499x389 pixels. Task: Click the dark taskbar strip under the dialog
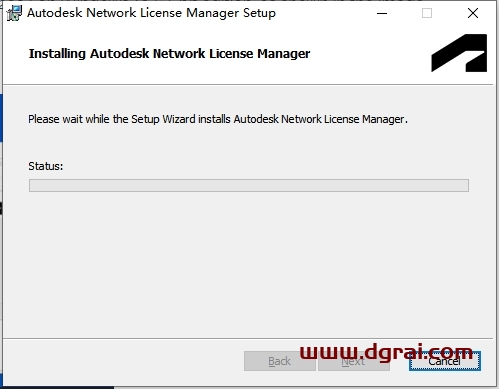tap(57, 388)
